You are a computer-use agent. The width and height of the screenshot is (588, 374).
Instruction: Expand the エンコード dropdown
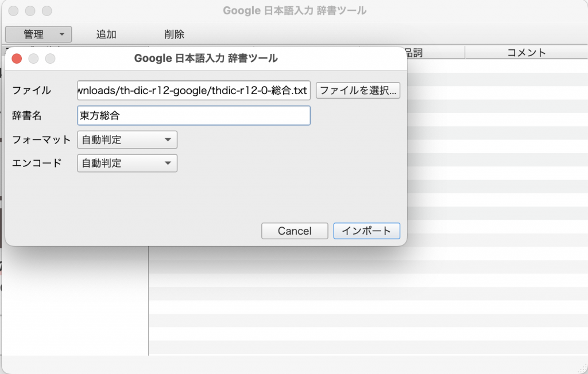(127, 163)
